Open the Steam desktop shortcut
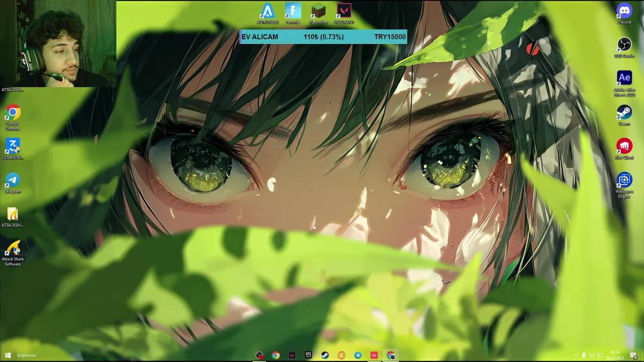Viewport: 644px width, 362px height. [x=624, y=116]
